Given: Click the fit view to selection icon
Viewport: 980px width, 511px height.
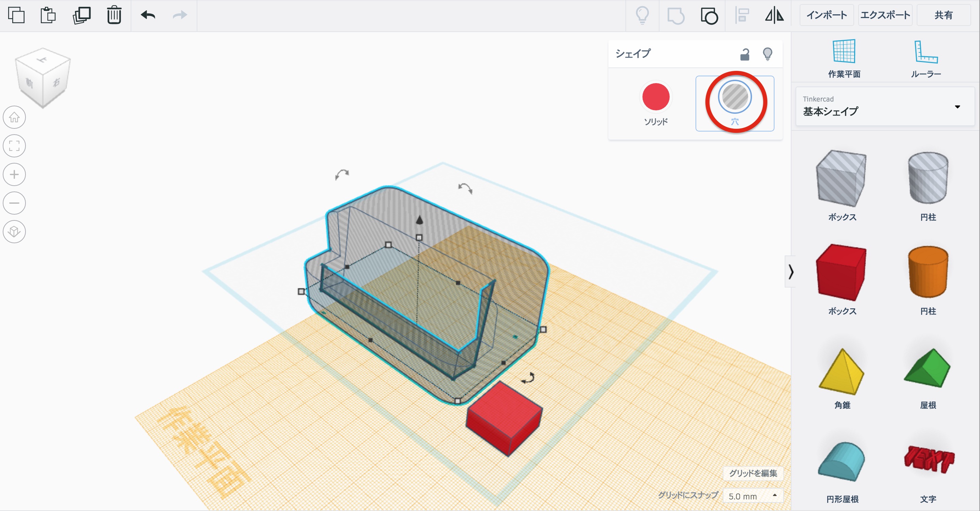Looking at the screenshot, I should (x=14, y=146).
